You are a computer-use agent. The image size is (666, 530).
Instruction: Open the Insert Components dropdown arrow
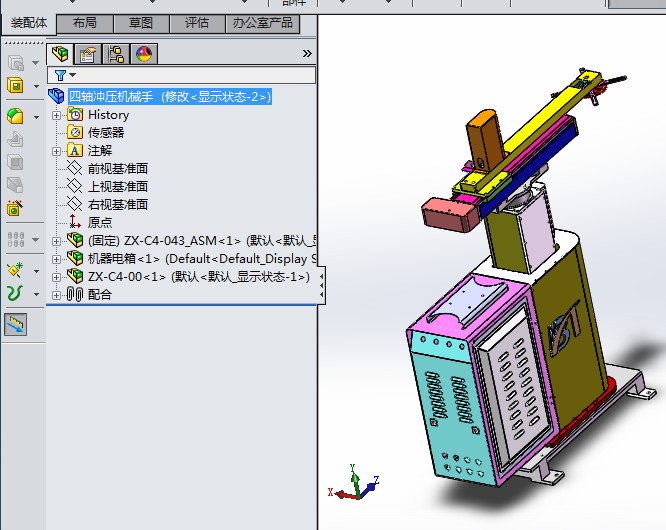coord(36,86)
